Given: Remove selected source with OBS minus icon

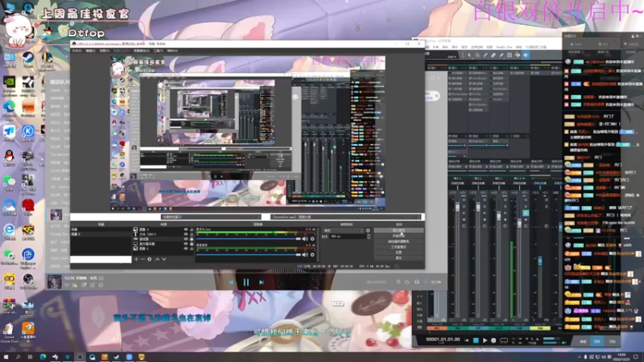Looking at the screenshot, I should [x=142, y=259].
